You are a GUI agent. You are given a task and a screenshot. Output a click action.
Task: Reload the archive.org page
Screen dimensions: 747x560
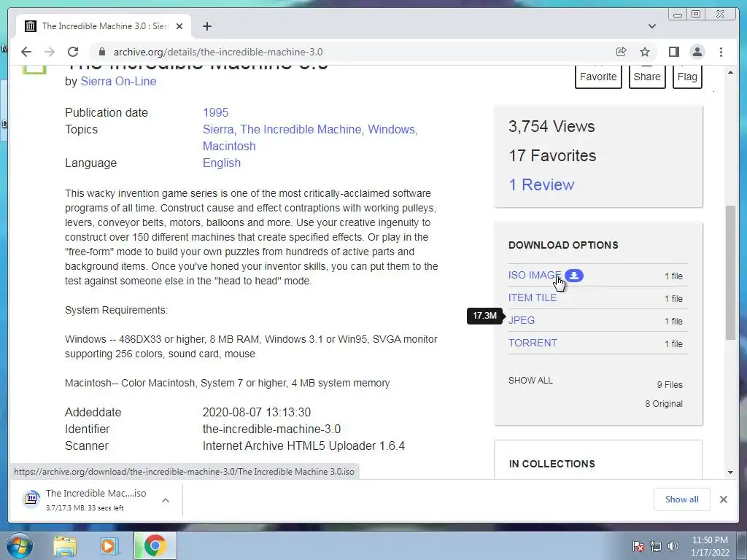coord(73,52)
